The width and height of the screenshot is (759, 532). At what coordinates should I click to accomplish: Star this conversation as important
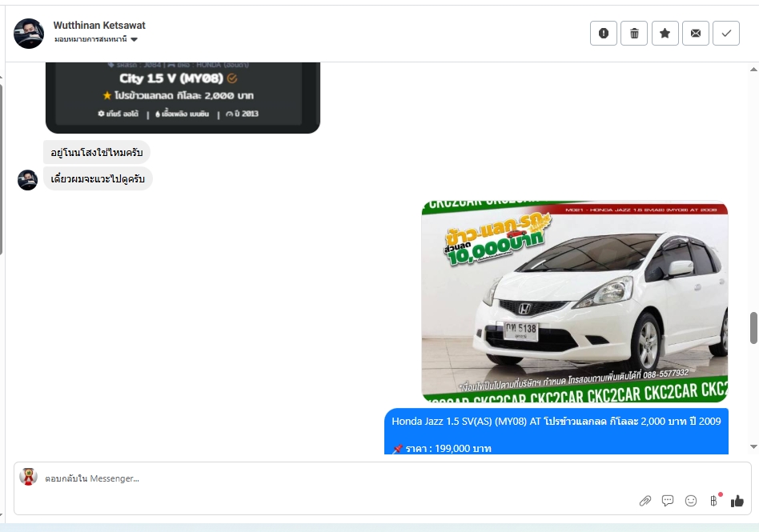click(665, 33)
